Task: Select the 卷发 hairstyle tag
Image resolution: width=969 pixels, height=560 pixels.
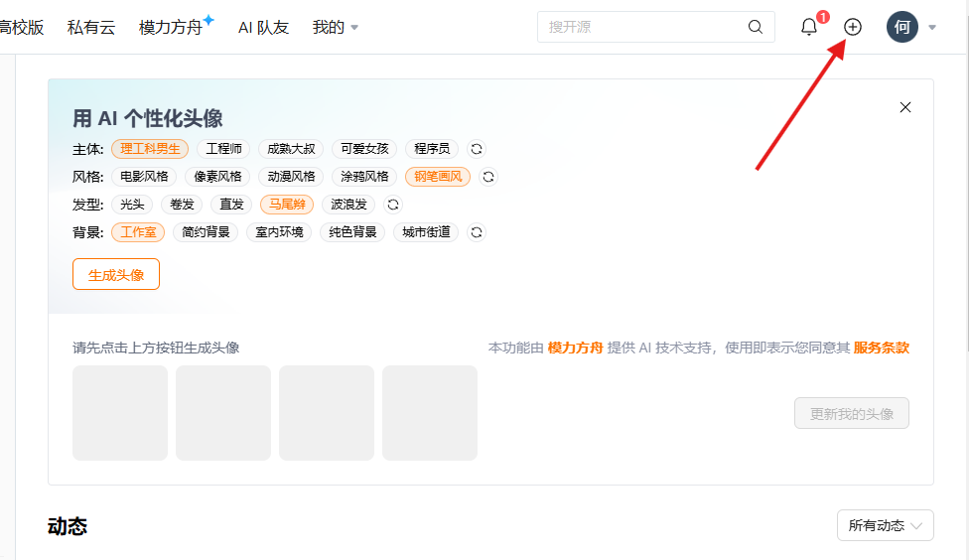Action: [x=182, y=205]
